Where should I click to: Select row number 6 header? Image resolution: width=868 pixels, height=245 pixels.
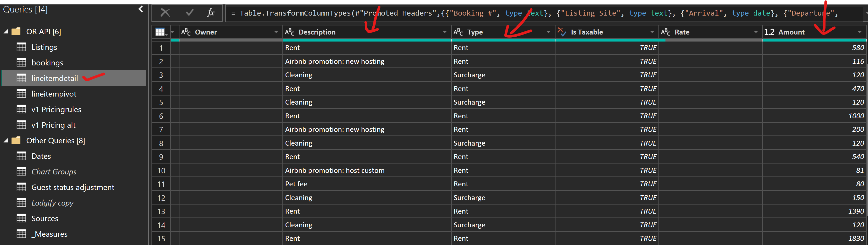coord(161,116)
